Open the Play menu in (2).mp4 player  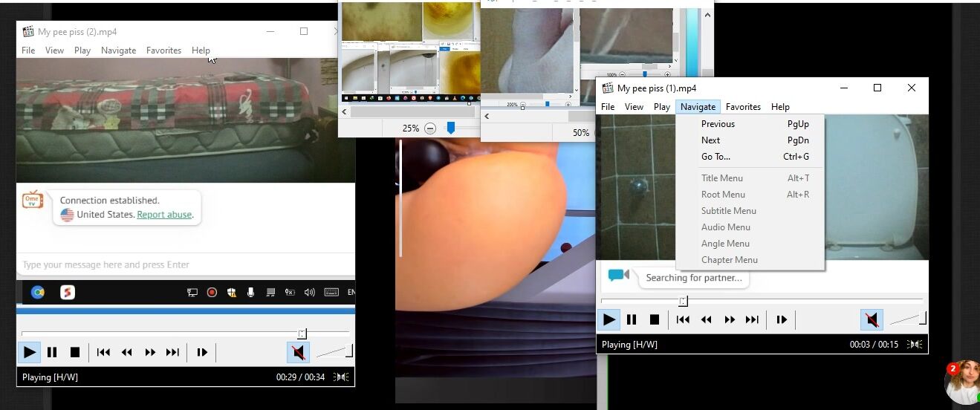tap(82, 51)
